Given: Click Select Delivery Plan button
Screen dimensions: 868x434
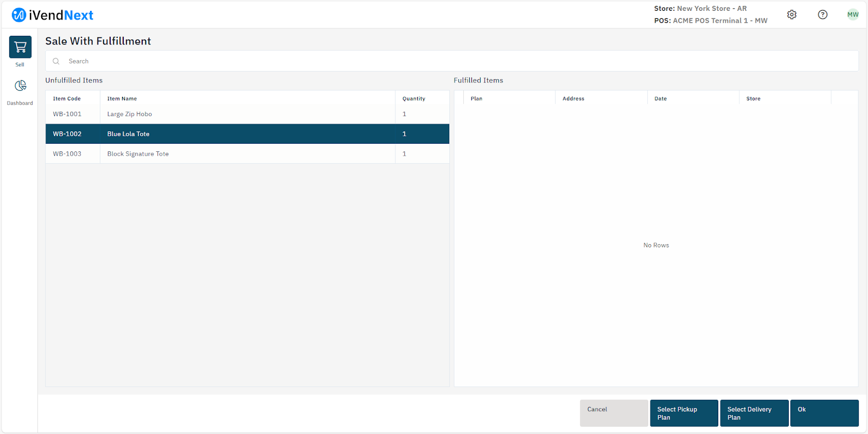Looking at the screenshot, I should [754, 413].
